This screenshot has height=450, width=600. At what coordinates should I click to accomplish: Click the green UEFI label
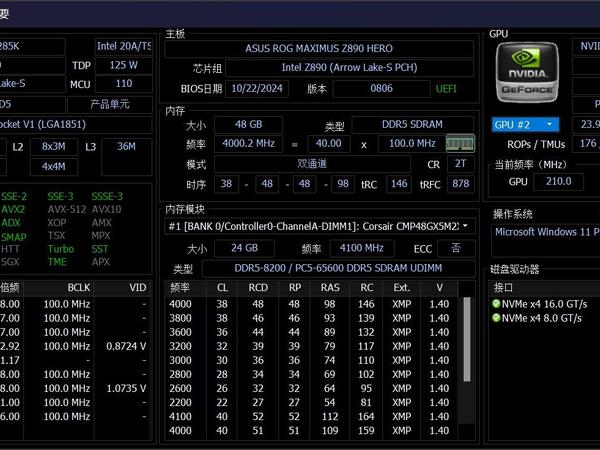[446, 89]
